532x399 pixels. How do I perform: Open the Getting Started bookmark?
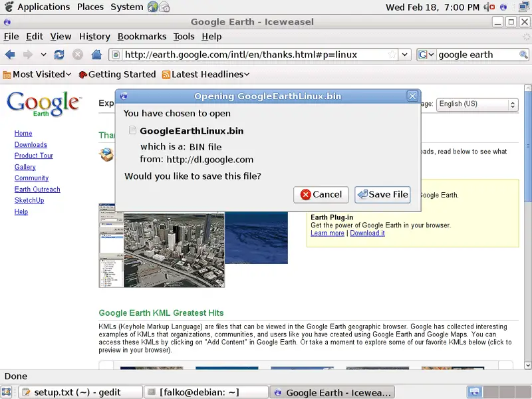(117, 74)
